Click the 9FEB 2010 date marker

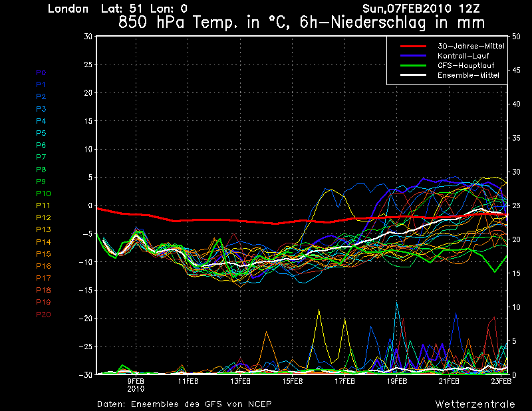click(x=136, y=384)
